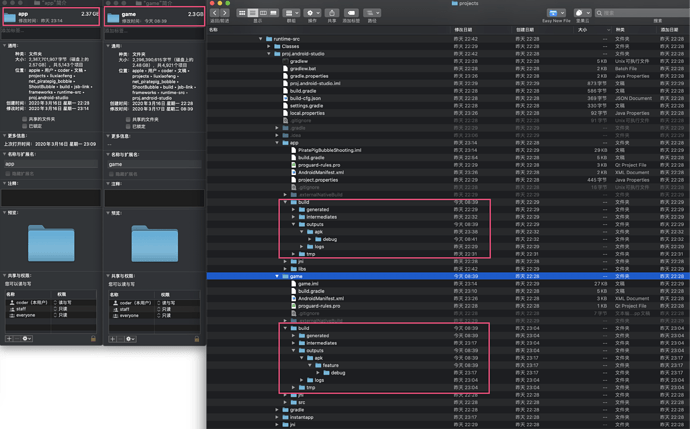Collapse the proj.android-studio folder

tap(269, 54)
